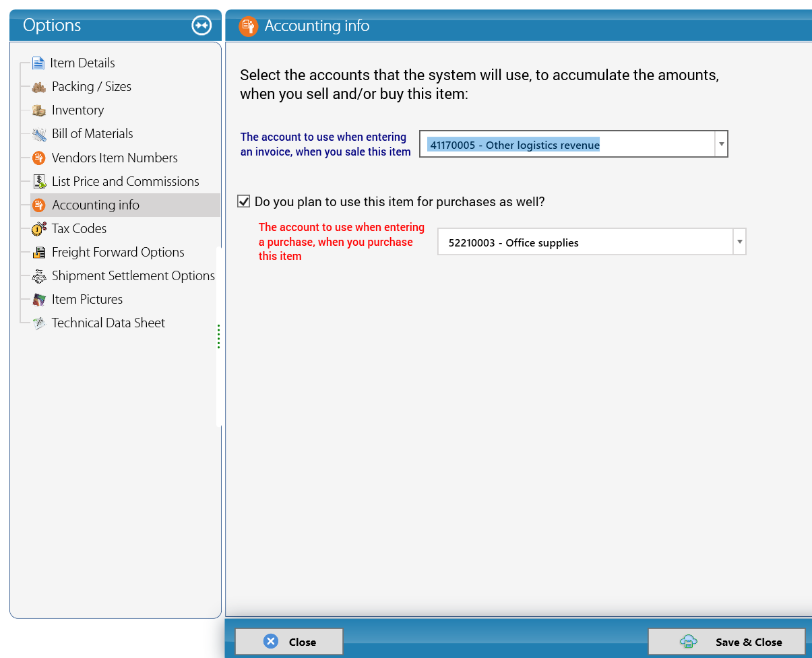
Task: Open Freight Forward Options
Action: 118,253
